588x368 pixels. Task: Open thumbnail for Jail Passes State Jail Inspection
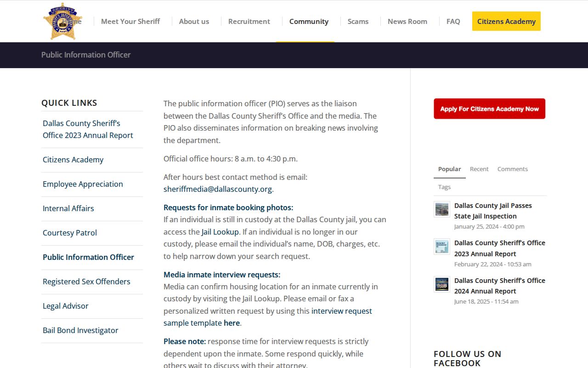click(x=442, y=209)
